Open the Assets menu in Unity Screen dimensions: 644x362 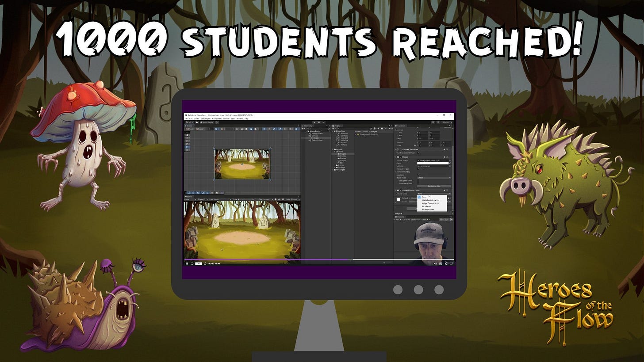(x=196, y=118)
